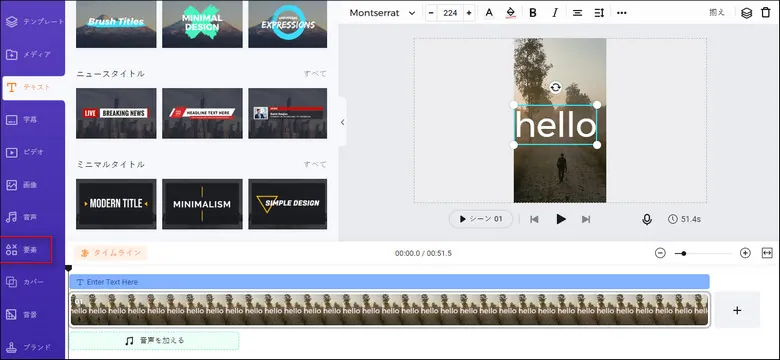780x360 pixels.
Task: Click the 揃え align button
Action: tap(717, 13)
